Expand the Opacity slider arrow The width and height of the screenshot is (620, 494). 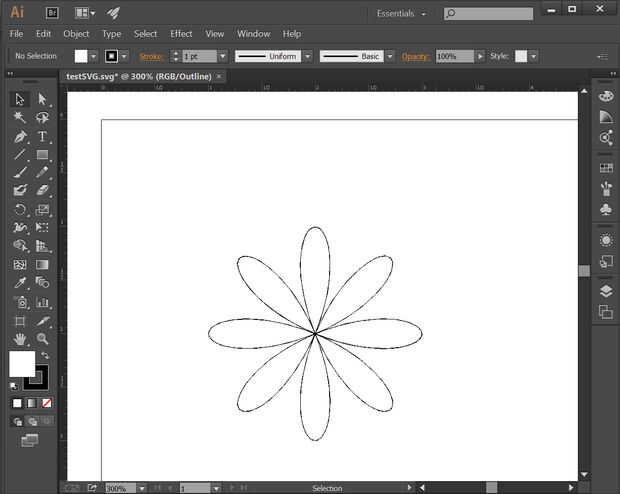pos(480,56)
